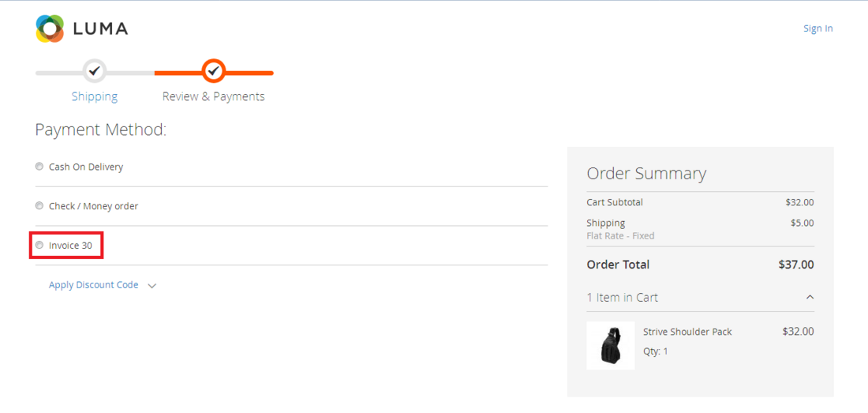Click the 1 Item in Cart heading
The height and width of the screenshot is (413, 868).
pyautogui.click(x=622, y=298)
